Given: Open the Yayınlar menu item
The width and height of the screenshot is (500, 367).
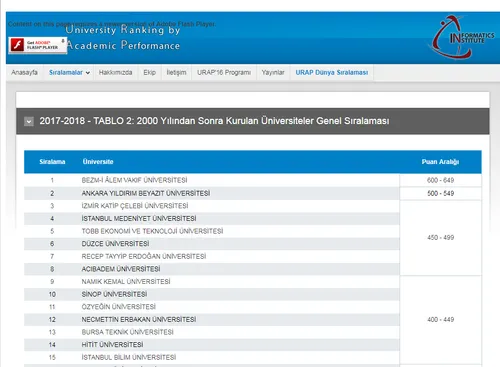Looking at the screenshot, I should [x=273, y=73].
